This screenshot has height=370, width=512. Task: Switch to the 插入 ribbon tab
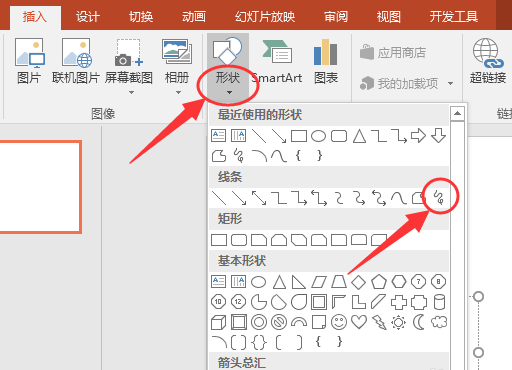coord(35,17)
